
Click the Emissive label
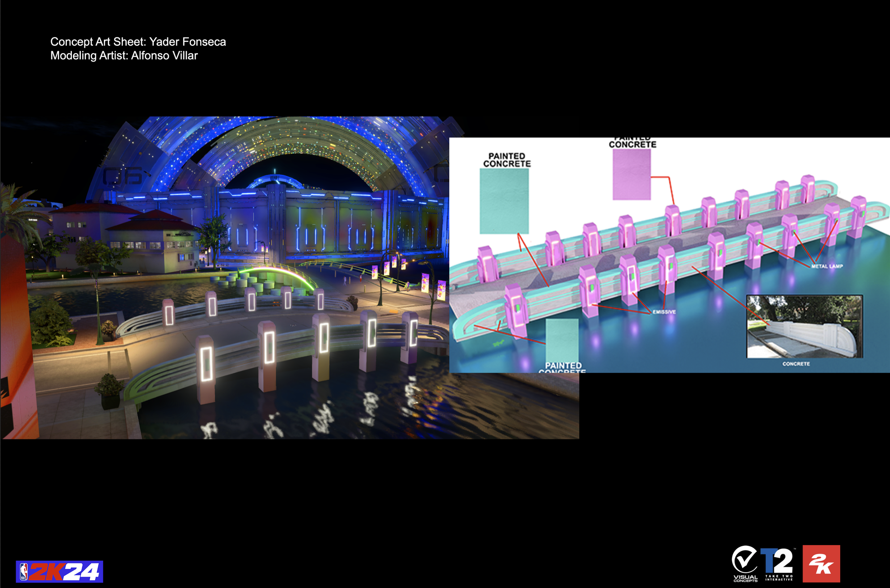click(x=664, y=312)
